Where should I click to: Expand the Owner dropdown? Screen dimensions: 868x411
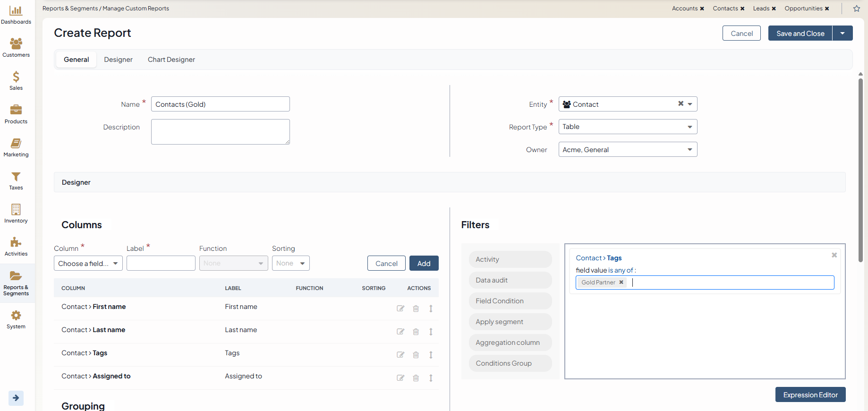628,150
